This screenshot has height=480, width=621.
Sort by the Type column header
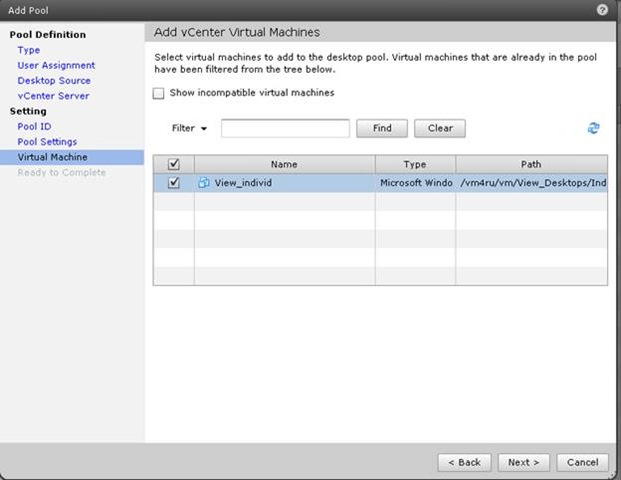[415, 164]
